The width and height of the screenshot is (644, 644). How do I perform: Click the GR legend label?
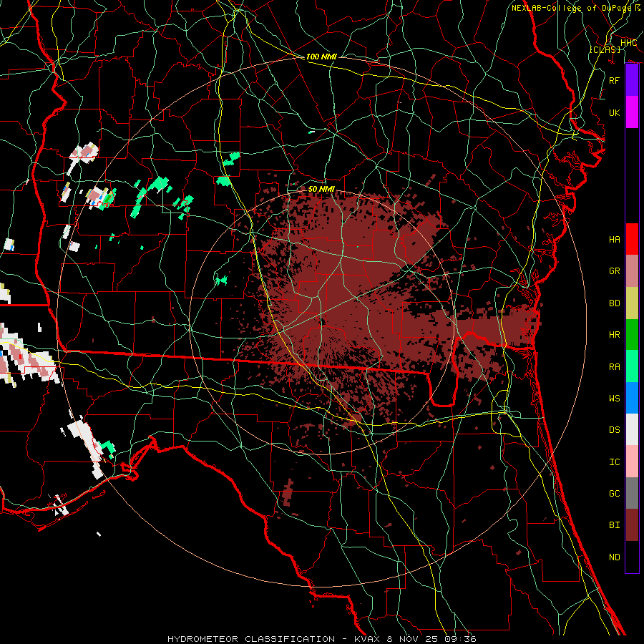click(615, 271)
